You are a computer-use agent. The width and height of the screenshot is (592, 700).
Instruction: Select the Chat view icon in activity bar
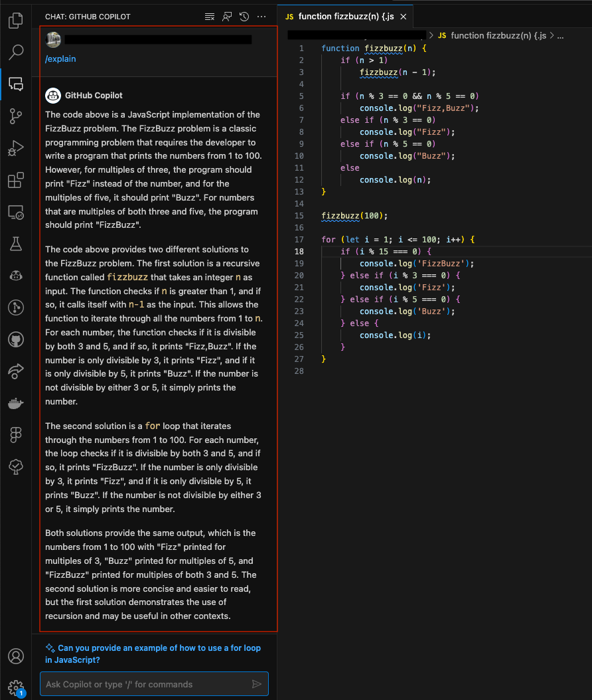pos(16,84)
